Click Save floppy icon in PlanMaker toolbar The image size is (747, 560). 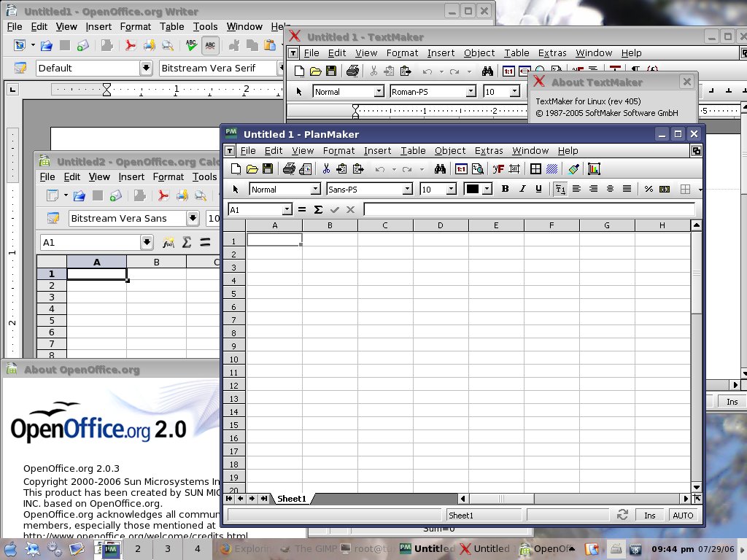(x=268, y=168)
